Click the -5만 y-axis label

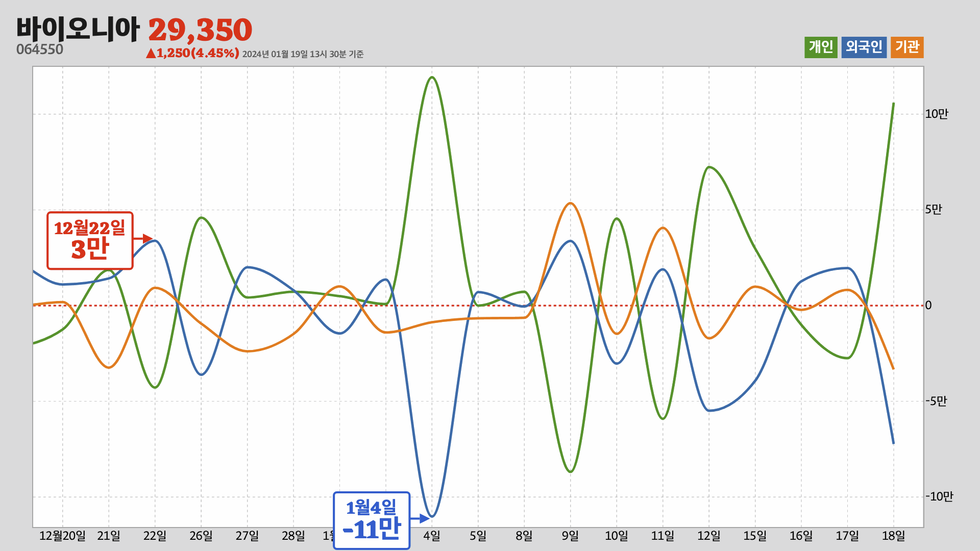point(936,402)
